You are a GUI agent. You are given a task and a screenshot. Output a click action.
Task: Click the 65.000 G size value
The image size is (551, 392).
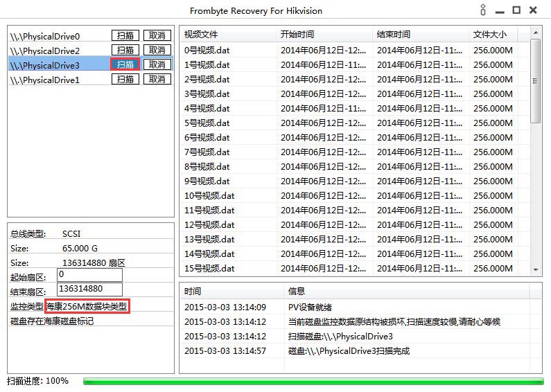tap(80, 249)
